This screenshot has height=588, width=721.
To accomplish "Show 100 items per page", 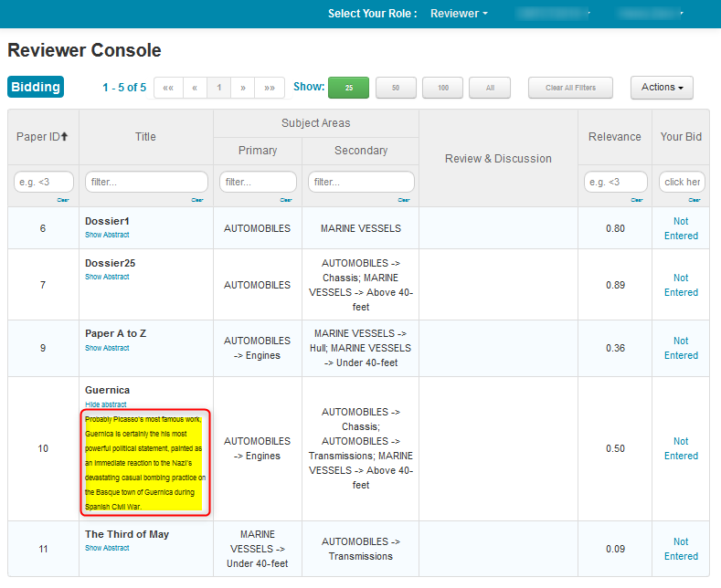I will [443, 88].
